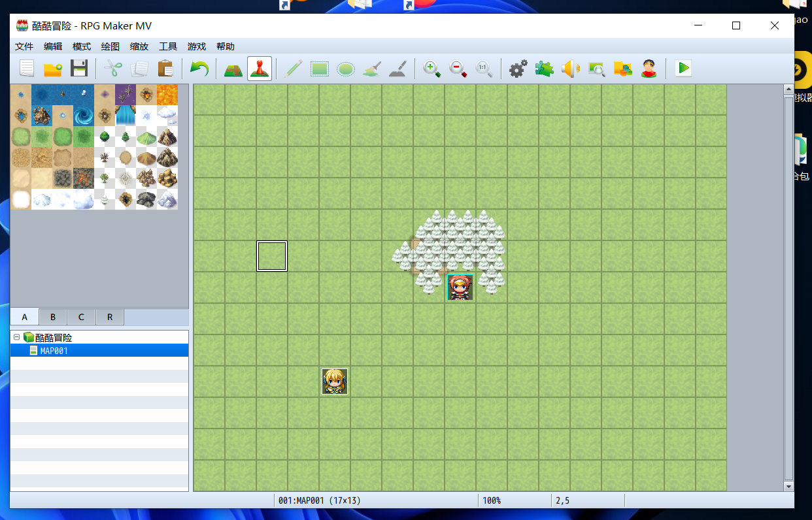Viewport: 812px width, 520px height.
Task: Click the Copy icon in the toolbar
Action: (x=139, y=68)
